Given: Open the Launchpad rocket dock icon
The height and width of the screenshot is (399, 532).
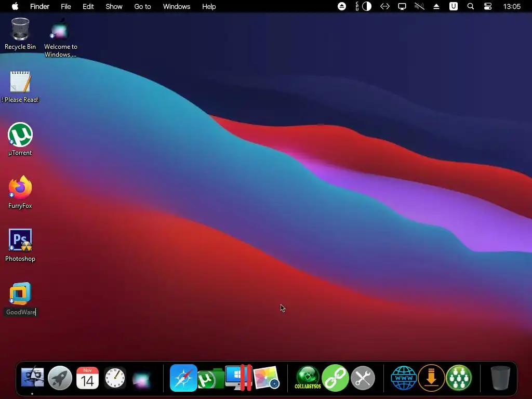Looking at the screenshot, I should pos(60,378).
